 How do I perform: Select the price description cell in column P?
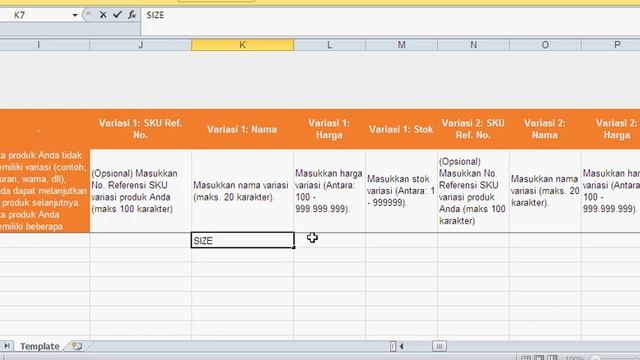coord(611,191)
